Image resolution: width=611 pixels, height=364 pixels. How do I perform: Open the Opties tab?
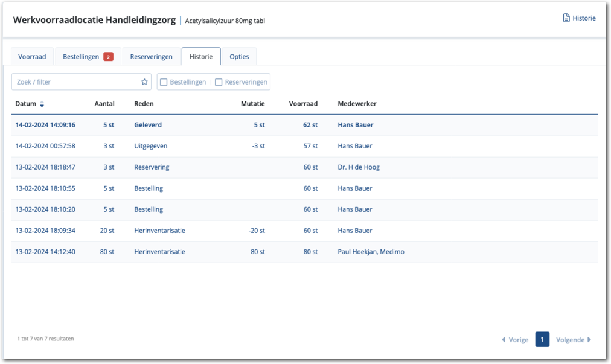pyautogui.click(x=239, y=57)
